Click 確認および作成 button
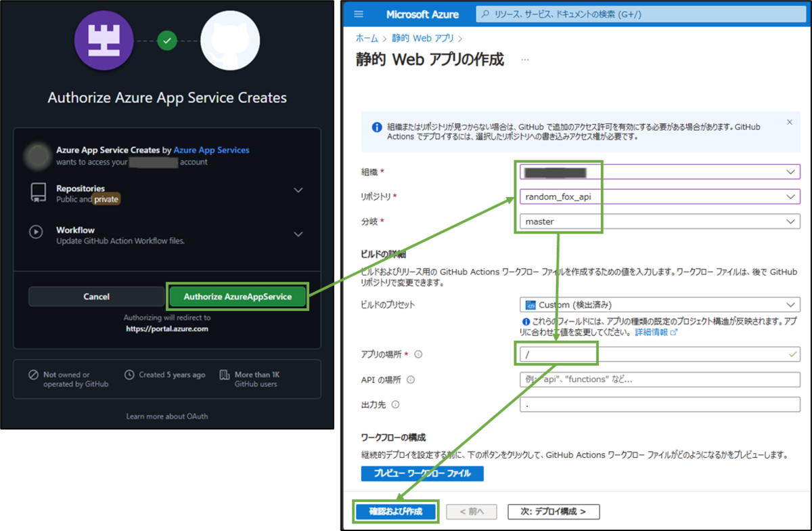The width and height of the screenshot is (812, 531). coord(396,511)
